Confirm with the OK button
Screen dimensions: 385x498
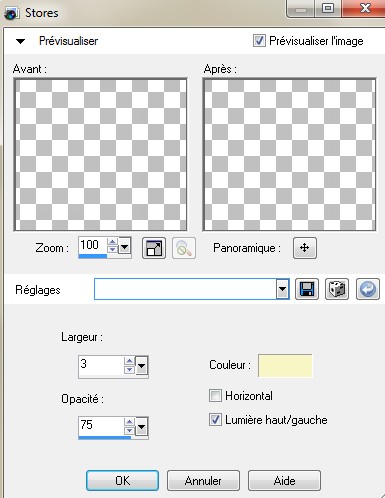click(x=122, y=481)
